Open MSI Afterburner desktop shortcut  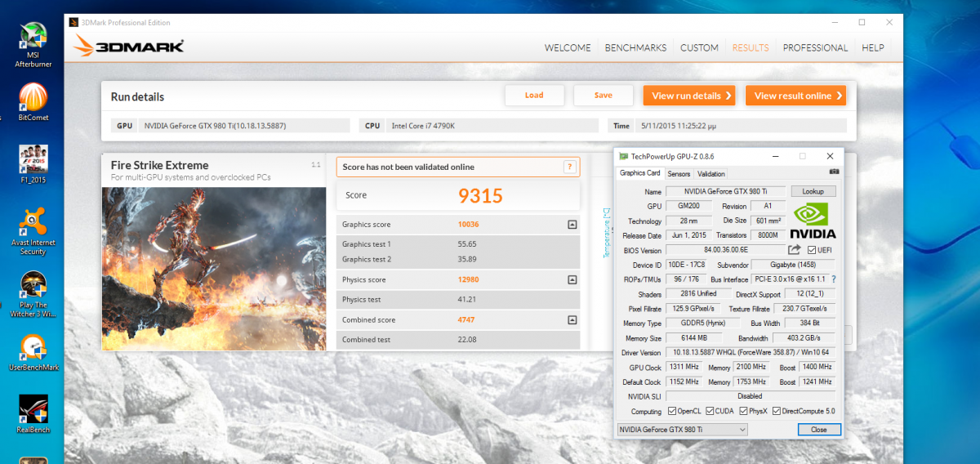tap(33, 45)
